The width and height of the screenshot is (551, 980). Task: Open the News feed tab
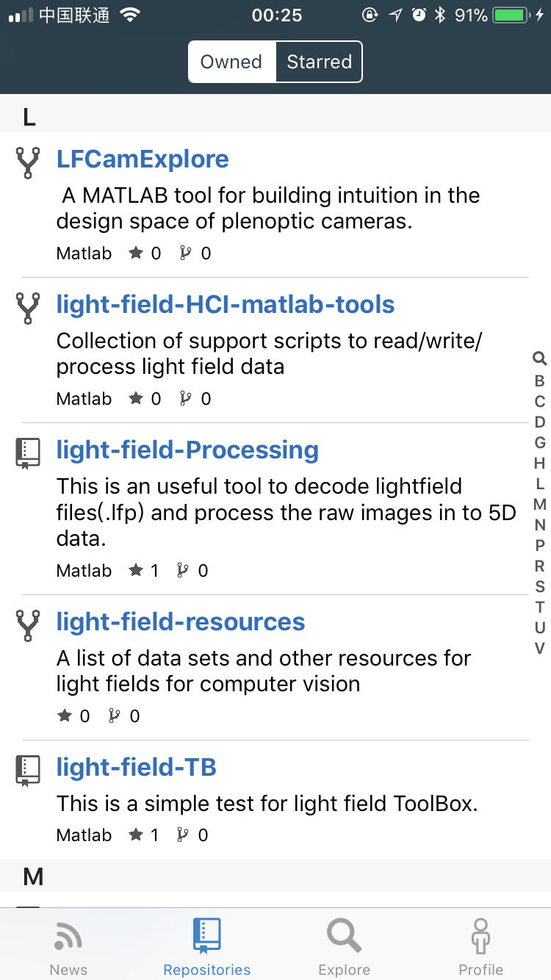pyautogui.click(x=68, y=947)
